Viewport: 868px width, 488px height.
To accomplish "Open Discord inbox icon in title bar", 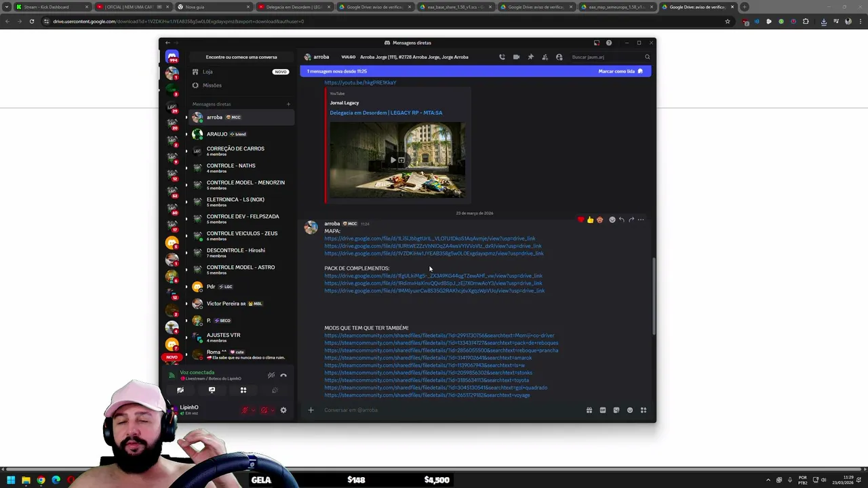I will click(596, 43).
